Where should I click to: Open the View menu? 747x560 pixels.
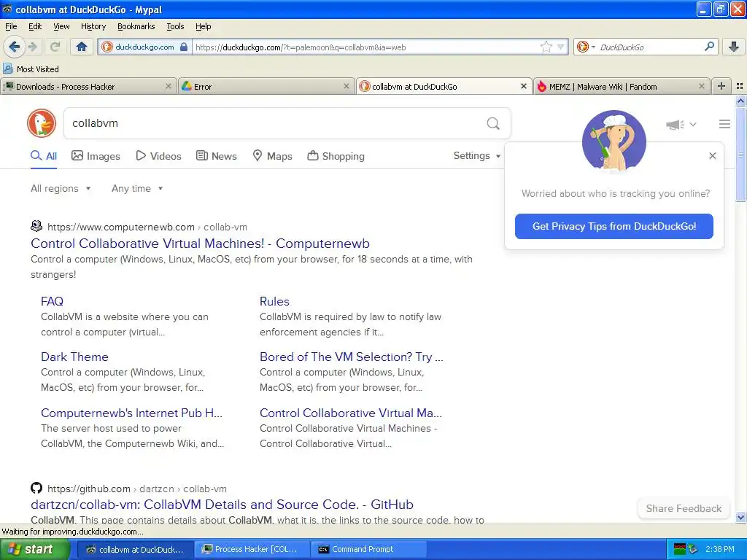coord(61,26)
